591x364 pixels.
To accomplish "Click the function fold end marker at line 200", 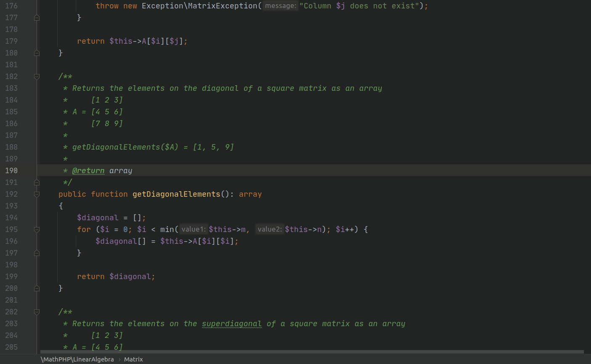I will [37, 288].
